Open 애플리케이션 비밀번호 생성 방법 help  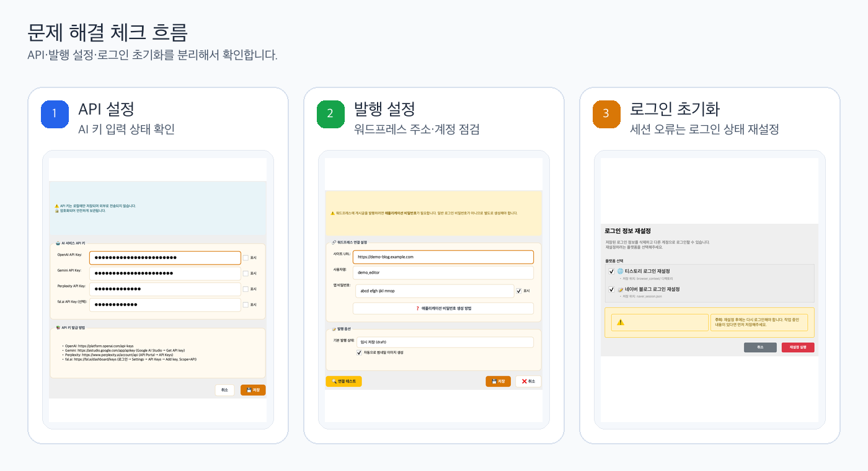click(443, 308)
